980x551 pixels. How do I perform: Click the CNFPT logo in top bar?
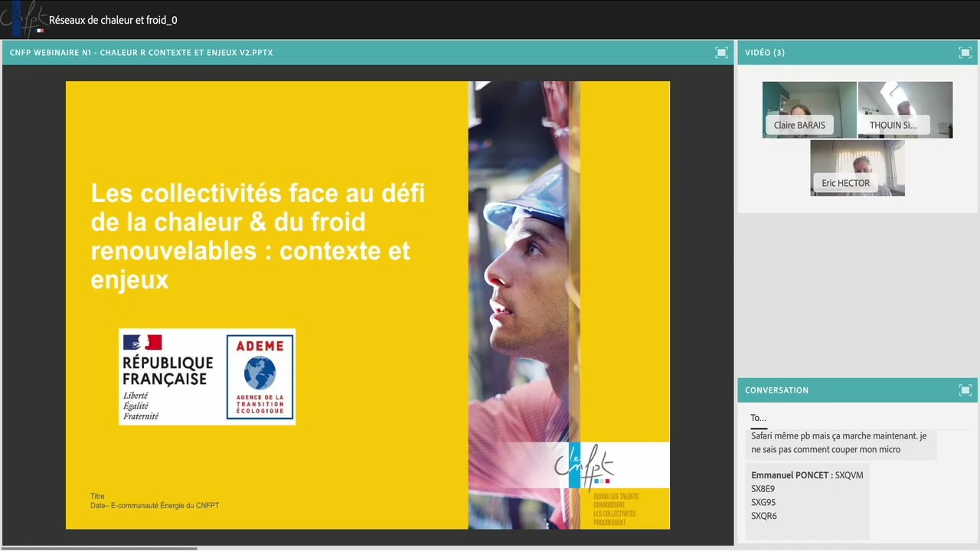point(23,20)
